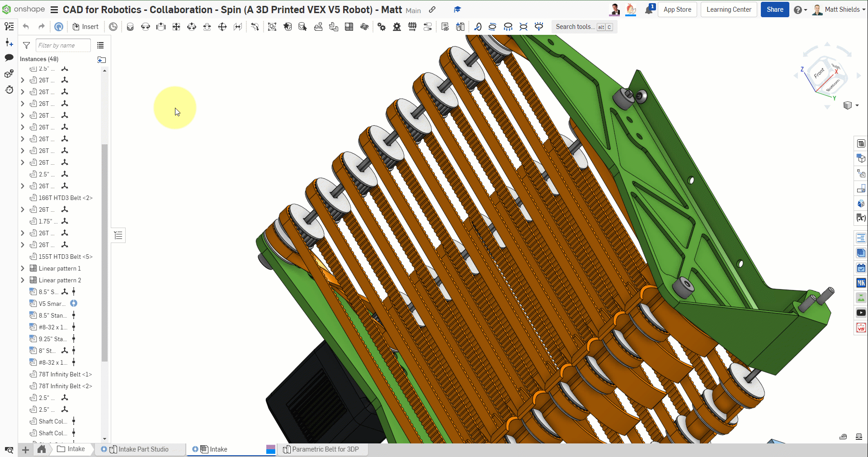
Task: Click the Gear relation tool icon
Action: click(x=382, y=27)
